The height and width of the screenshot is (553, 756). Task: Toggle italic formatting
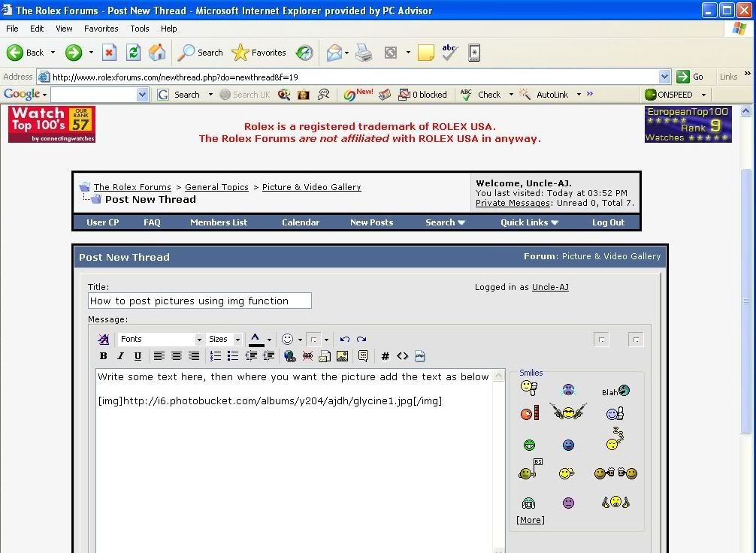click(x=120, y=356)
